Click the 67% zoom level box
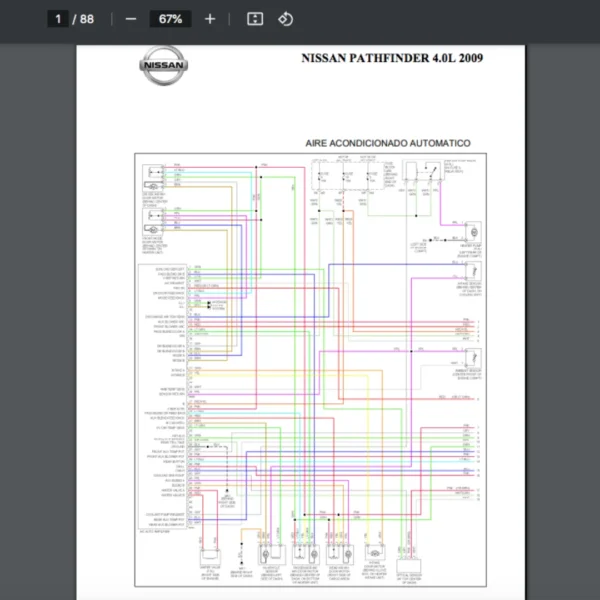This screenshot has width=600, height=600. click(170, 19)
